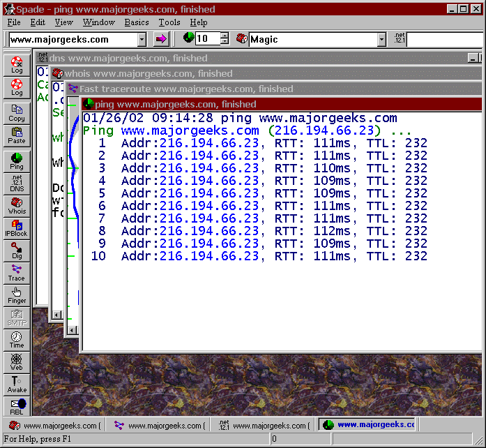
Task: Launch the Web tool
Action: point(17,362)
